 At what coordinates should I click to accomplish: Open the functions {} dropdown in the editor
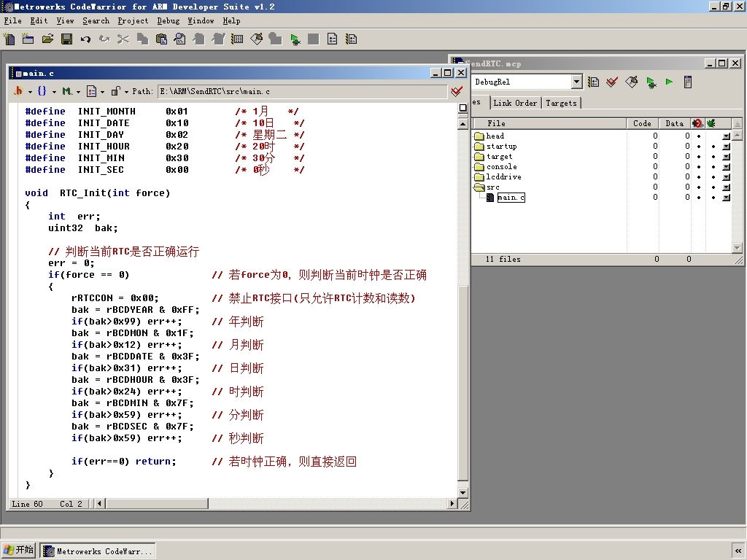[x=46, y=91]
